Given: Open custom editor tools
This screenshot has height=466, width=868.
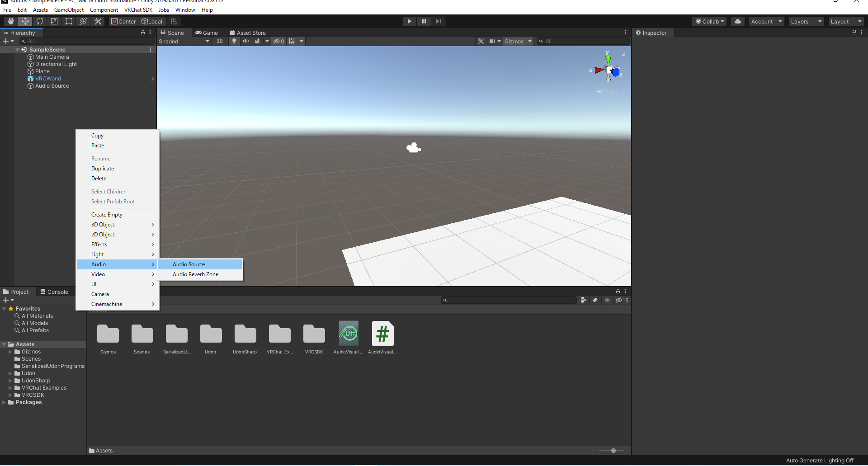Looking at the screenshot, I should [98, 21].
